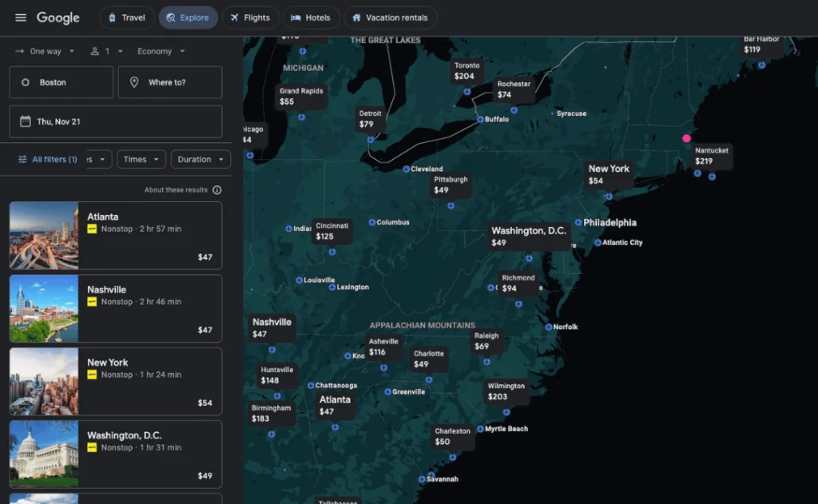Click the Toronto $204 map label

467,71
